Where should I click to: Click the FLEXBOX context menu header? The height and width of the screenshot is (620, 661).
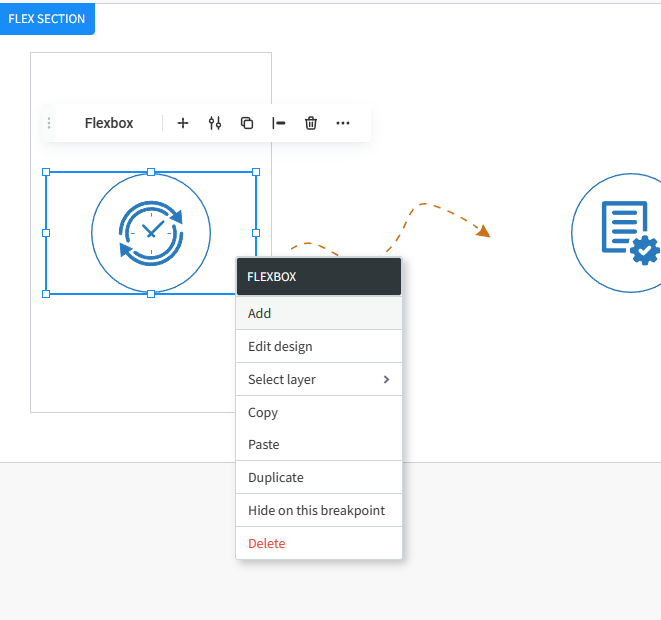click(x=319, y=276)
